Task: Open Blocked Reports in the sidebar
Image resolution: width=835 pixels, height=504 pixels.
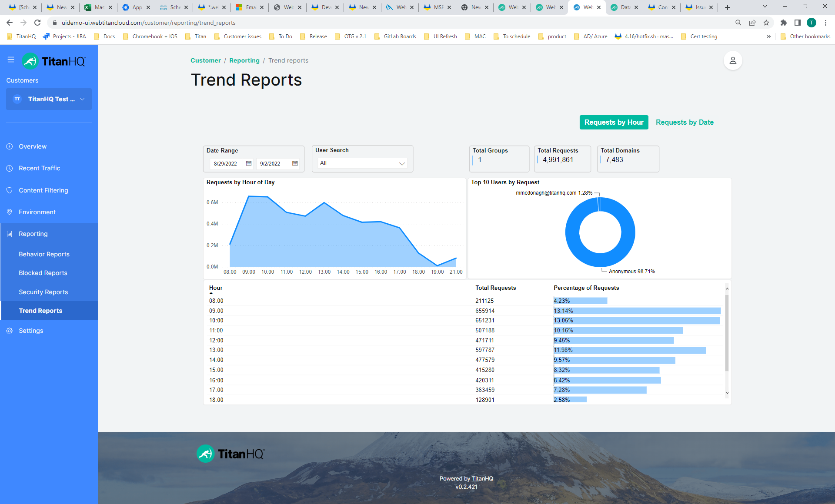Action: click(43, 273)
